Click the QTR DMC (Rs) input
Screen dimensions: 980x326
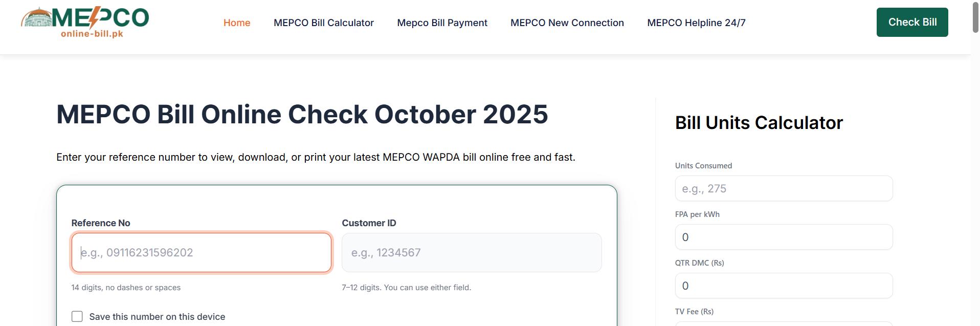click(x=784, y=286)
